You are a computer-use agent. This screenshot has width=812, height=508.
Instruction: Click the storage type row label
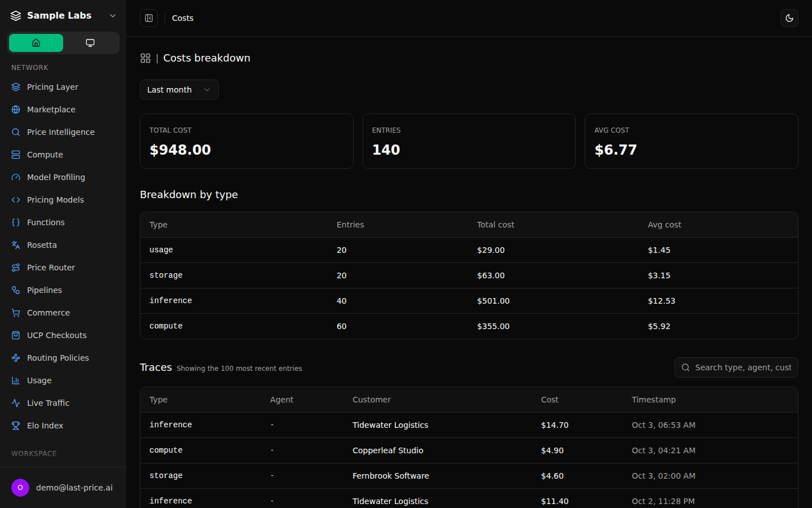[x=166, y=275]
